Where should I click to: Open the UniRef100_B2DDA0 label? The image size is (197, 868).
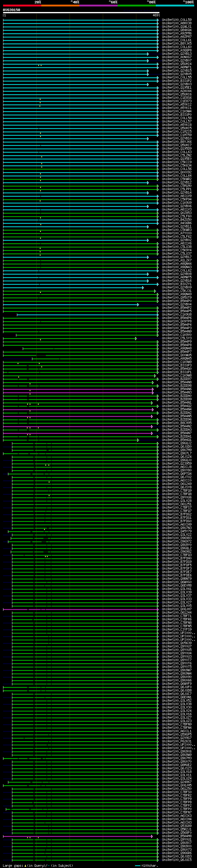click(x=177, y=396)
